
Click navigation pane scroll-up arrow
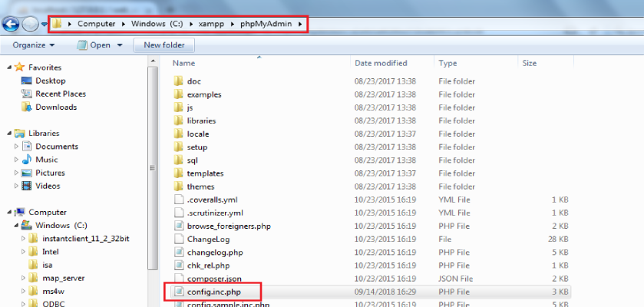(153, 61)
